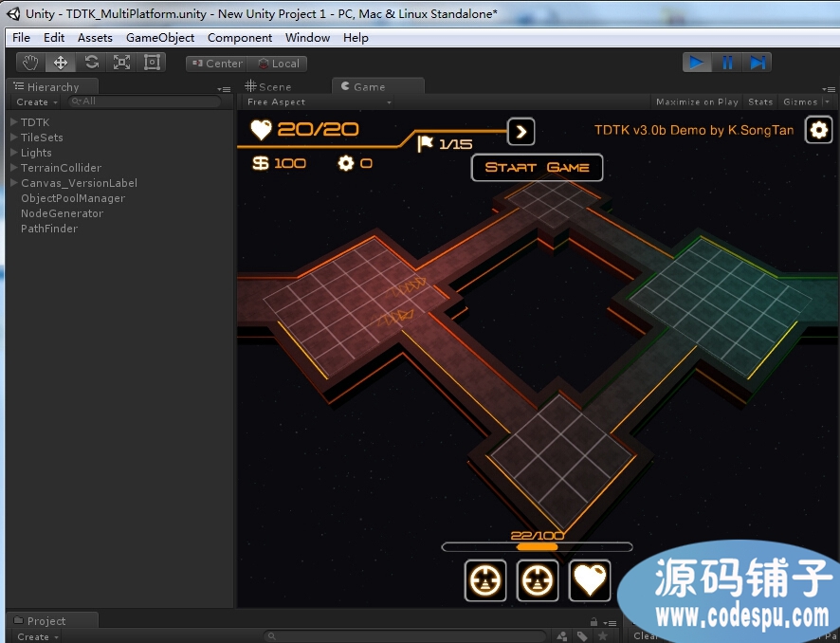Select the Rotate tool
The image size is (840, 643).
pyautogui.click(x=91, y=63)
